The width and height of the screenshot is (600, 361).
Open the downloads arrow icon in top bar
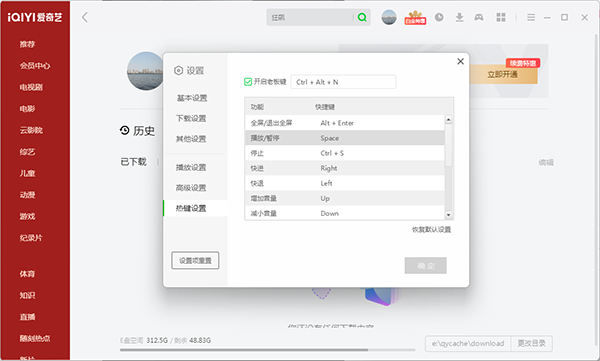point(460,17)
